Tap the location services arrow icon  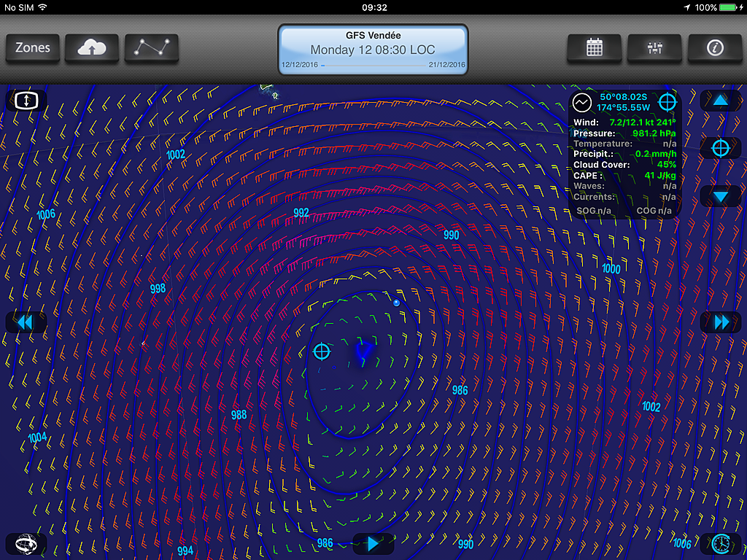(x=686, y=7)
